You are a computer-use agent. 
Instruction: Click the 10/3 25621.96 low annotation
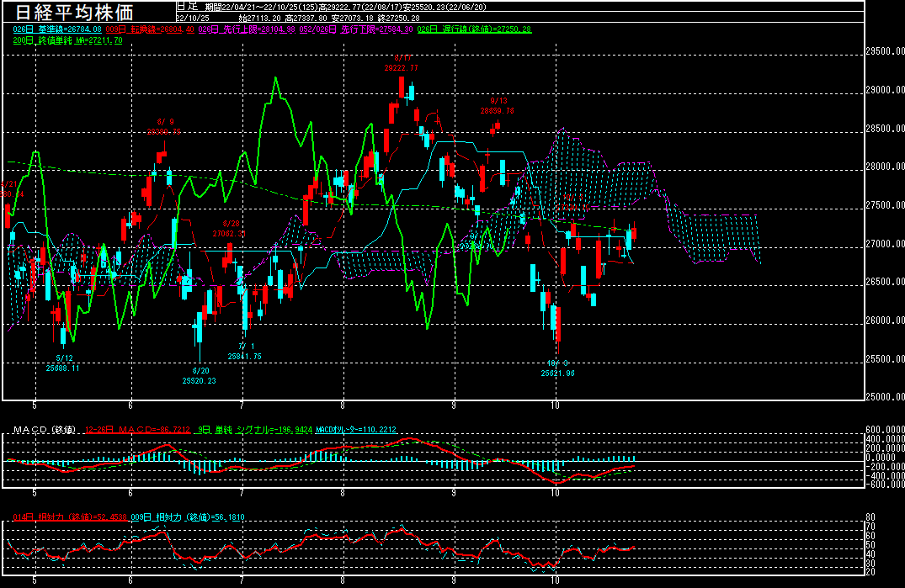tap(557, 368)
